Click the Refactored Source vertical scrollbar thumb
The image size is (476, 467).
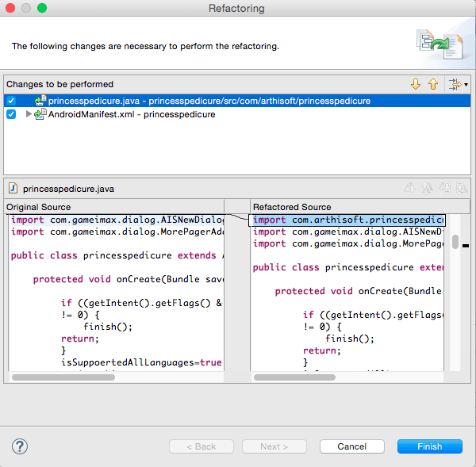pyautogui.click(x=455, y=242)
